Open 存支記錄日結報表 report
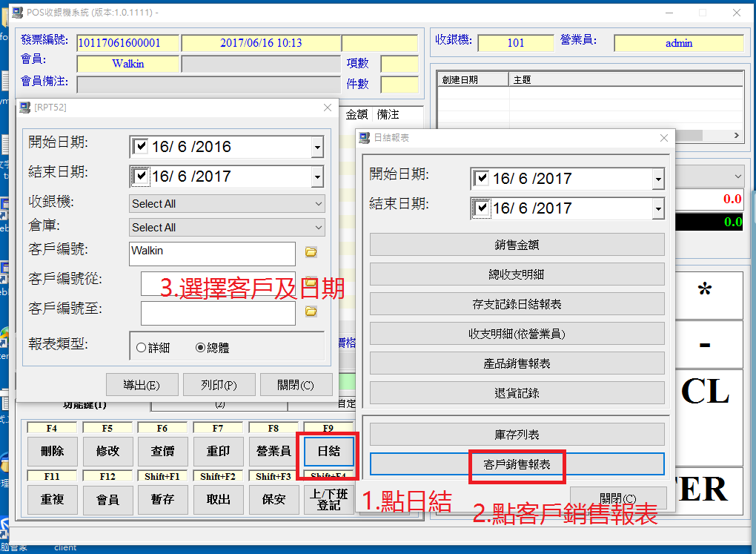756x554 pixels. (517, 304)
